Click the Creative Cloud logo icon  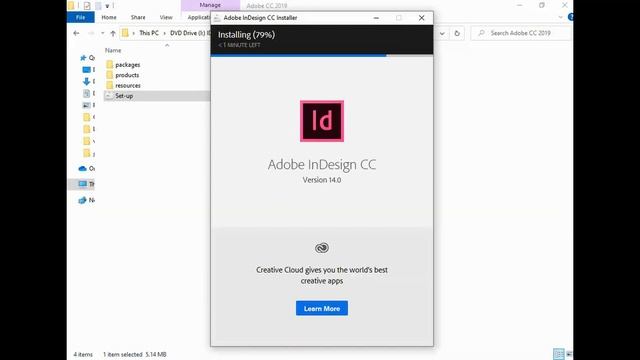click(x=322, y=248)
